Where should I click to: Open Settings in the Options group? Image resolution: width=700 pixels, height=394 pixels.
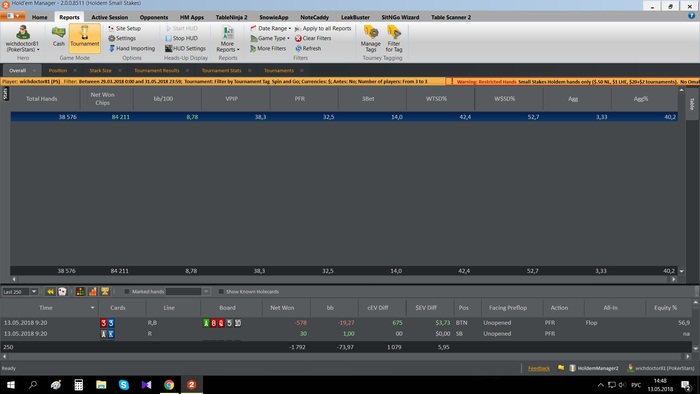122,38
